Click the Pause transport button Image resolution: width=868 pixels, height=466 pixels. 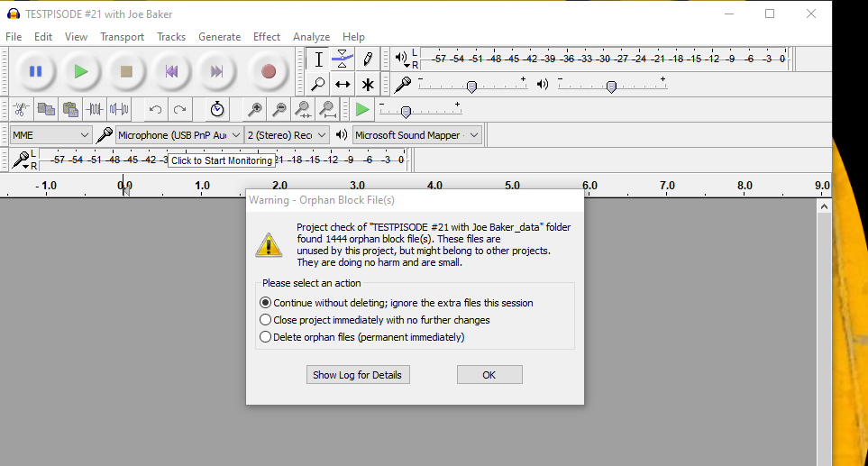(x=35, y=71)
